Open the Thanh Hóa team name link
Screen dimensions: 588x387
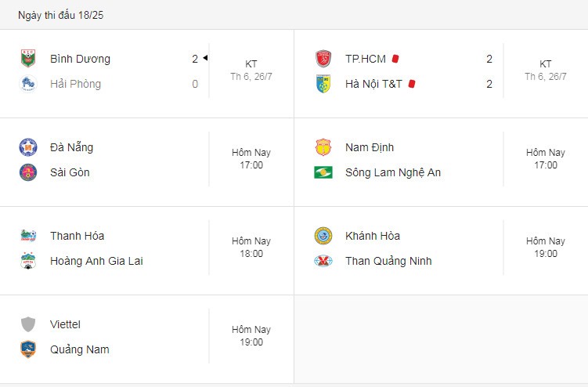[x=78, y=236]
